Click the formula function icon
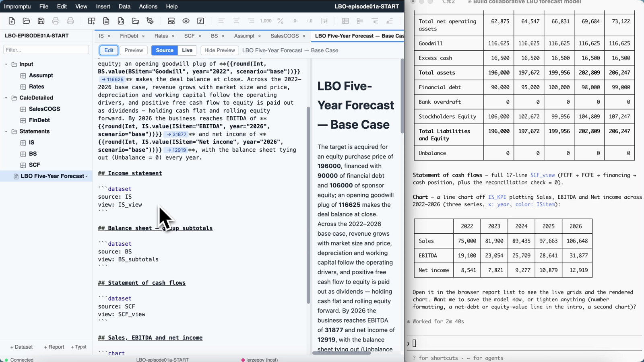Image resolution: width=644 pixels, height=362 pixels. point(200,21)
